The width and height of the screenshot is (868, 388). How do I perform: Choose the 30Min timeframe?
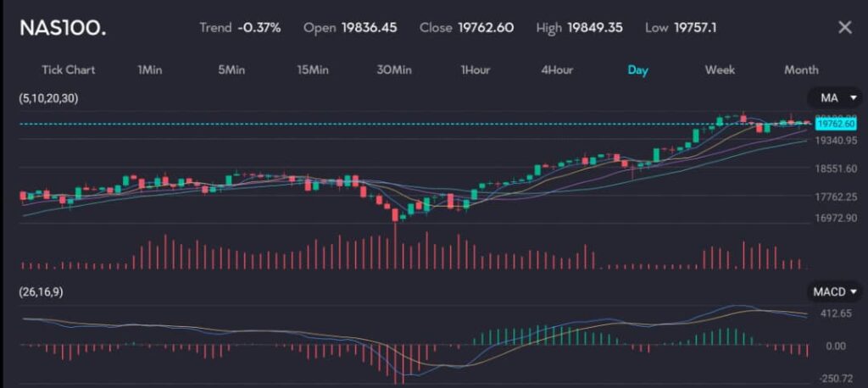pos(394,69)
